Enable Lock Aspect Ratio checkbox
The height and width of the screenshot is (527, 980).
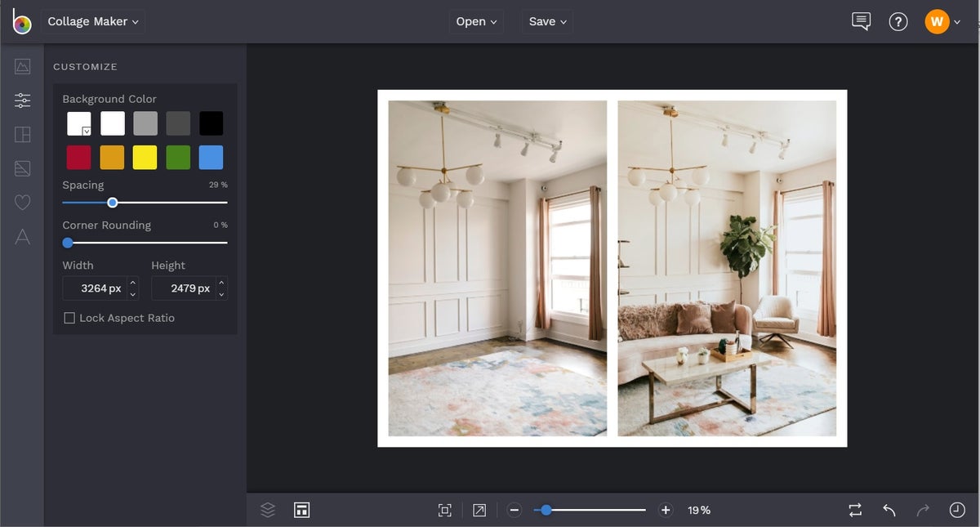(x=69, y=318)
